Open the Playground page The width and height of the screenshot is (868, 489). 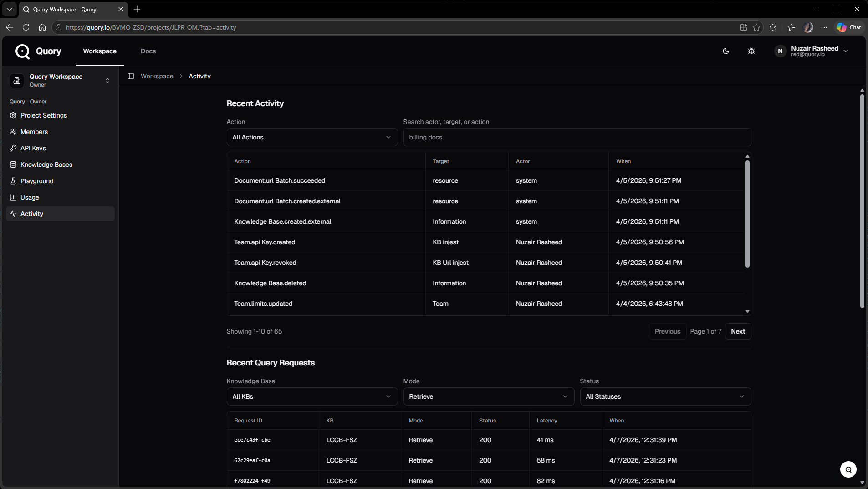[60, 181]
